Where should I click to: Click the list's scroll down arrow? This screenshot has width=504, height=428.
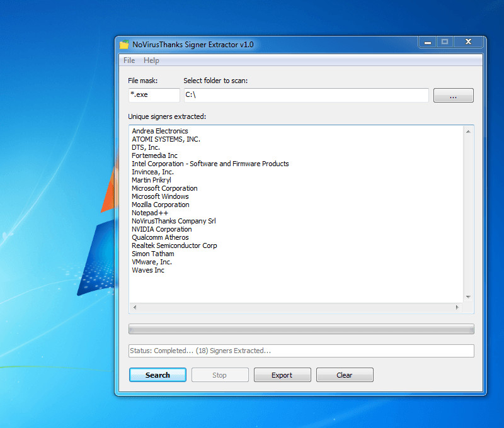point(468,297)
